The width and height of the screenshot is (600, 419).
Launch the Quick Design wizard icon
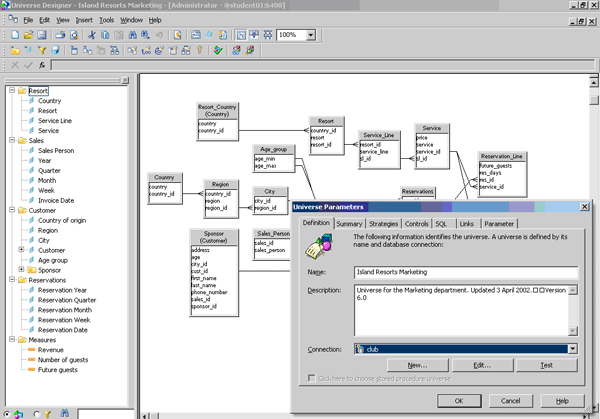[178, 35]
